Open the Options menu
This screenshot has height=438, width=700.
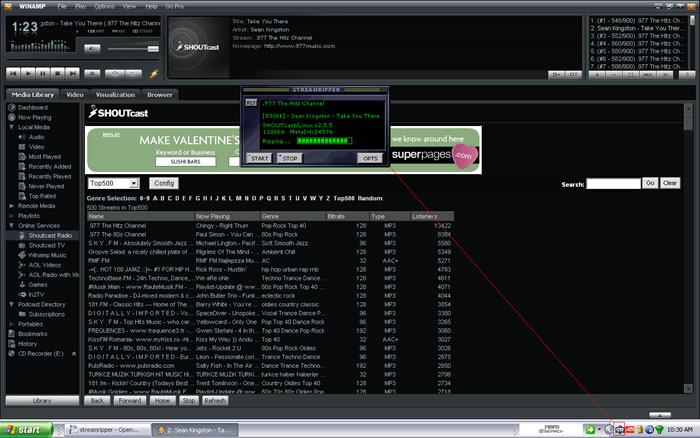[103, 5]
